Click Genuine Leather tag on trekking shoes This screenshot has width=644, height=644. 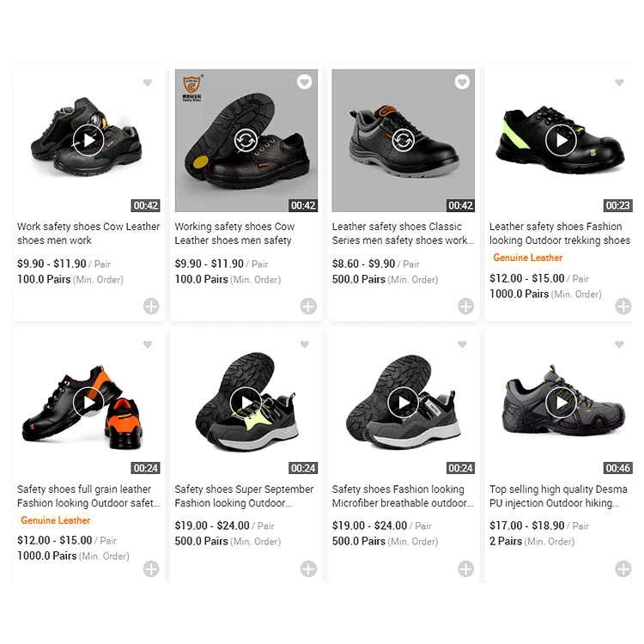click(528, 258)
